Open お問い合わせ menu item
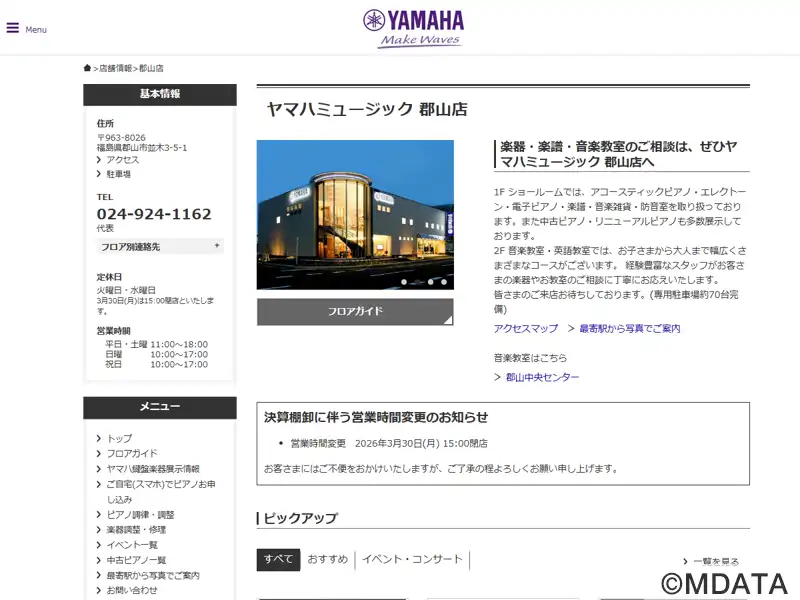Viewport: 800px width, 600px height. pos(132,590)
